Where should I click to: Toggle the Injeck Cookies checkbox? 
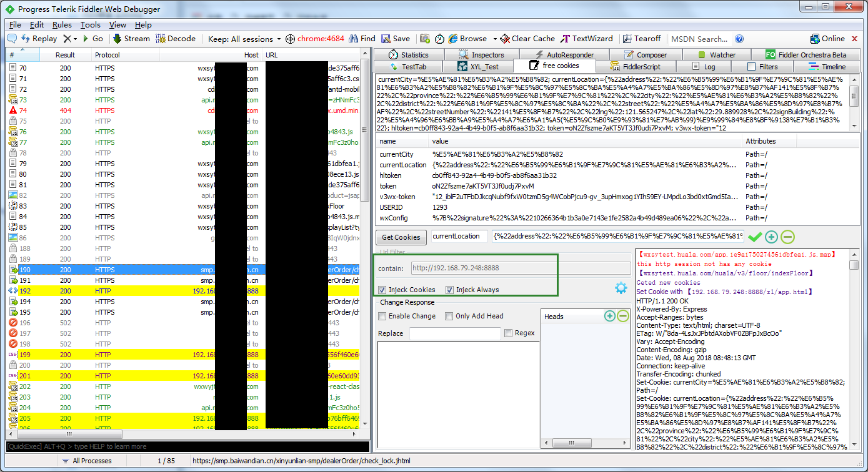[x=382, y=290]
